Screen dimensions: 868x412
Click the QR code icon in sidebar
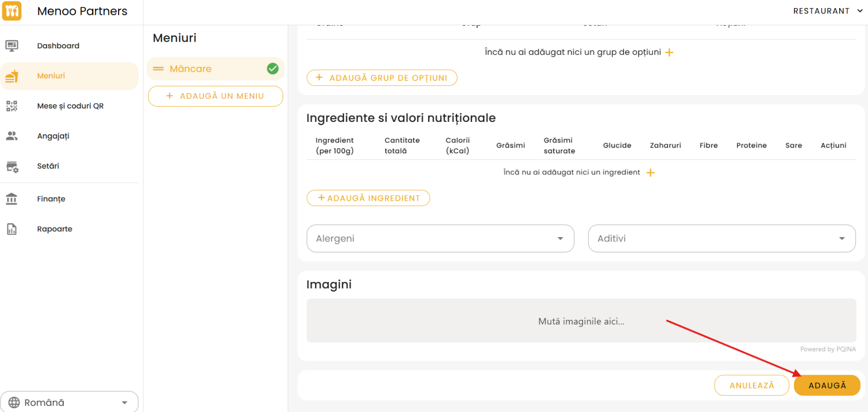(12, 106)
